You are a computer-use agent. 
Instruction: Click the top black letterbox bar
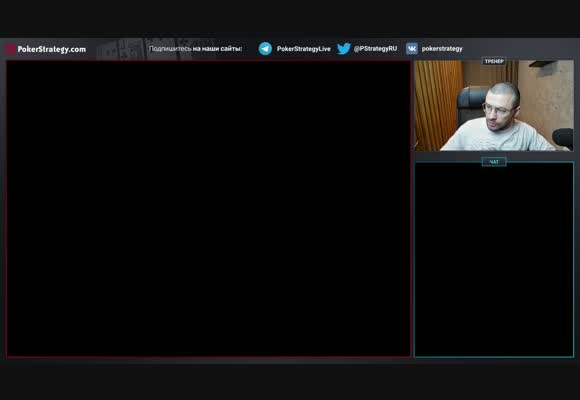[x=290, y=19]
